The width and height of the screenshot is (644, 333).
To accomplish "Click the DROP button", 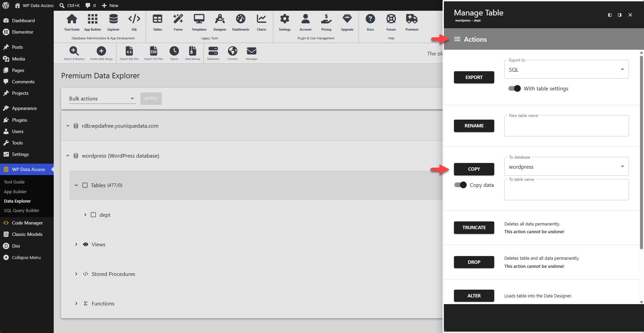I will click(474, 262).
